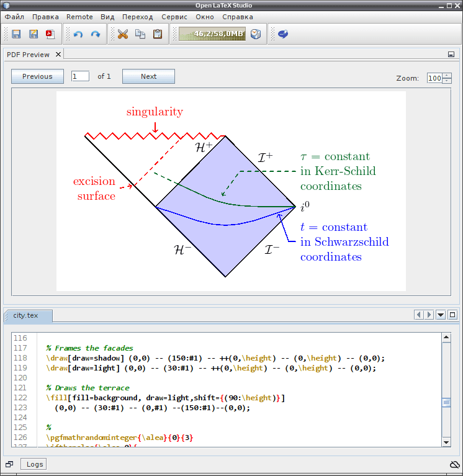Click editor scrollbar down arrow
The width and height of the screenshot is (463, 476).
[446, 442]
